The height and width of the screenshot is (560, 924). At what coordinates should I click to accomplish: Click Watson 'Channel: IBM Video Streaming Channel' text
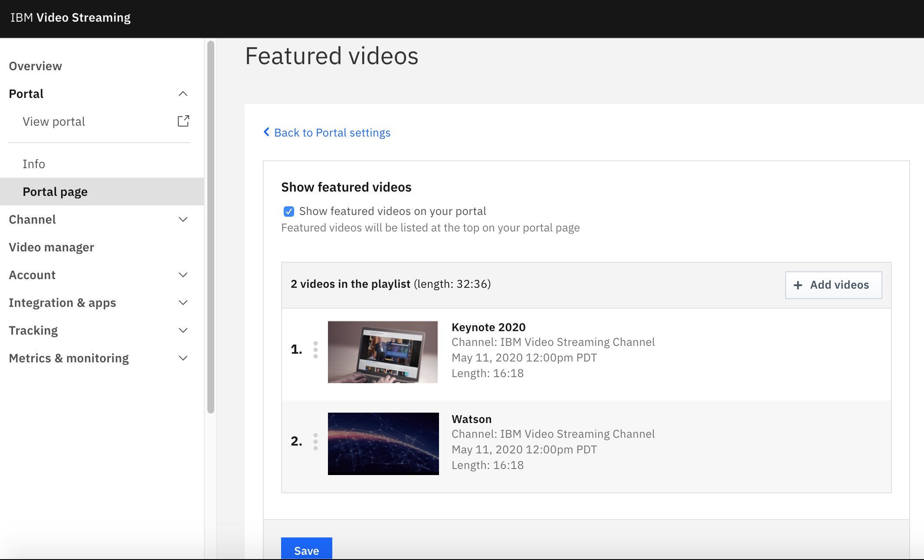(x=553, y=434)
